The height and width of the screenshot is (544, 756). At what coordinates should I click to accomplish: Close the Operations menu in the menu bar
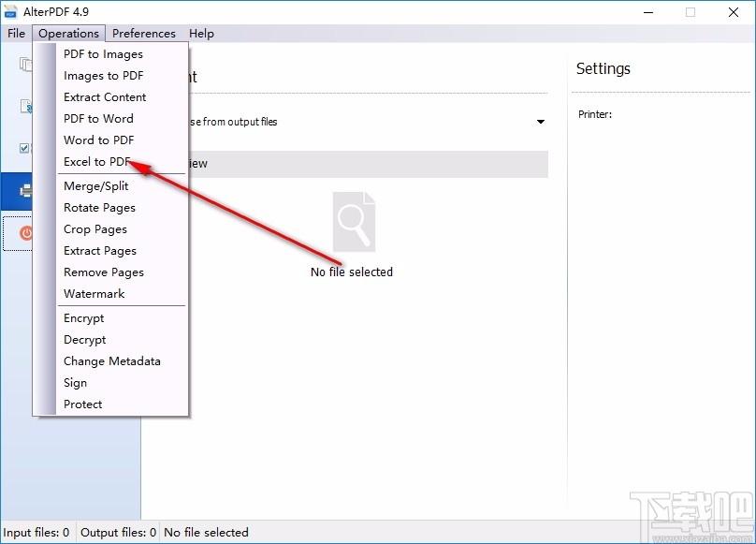69,34
